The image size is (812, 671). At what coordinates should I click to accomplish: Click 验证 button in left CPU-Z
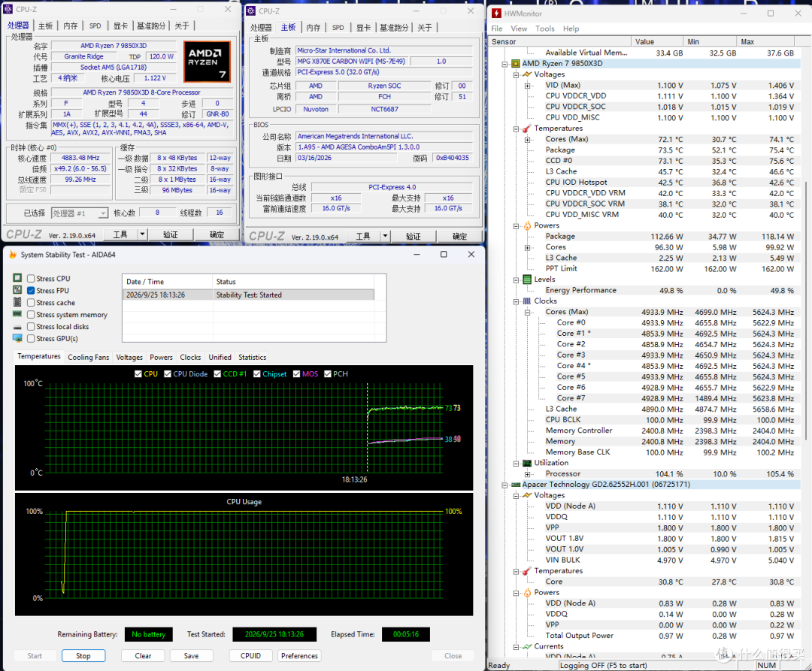[171, 234]
